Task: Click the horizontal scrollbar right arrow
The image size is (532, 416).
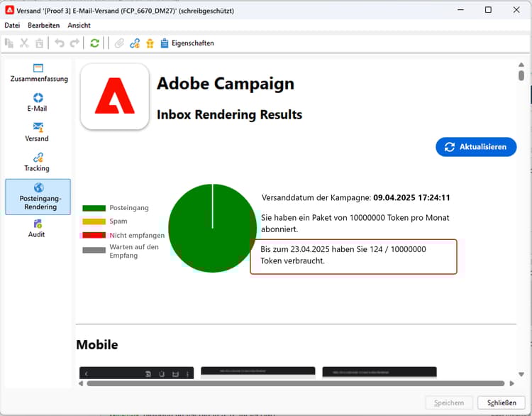Action: (x=512, y=383)
